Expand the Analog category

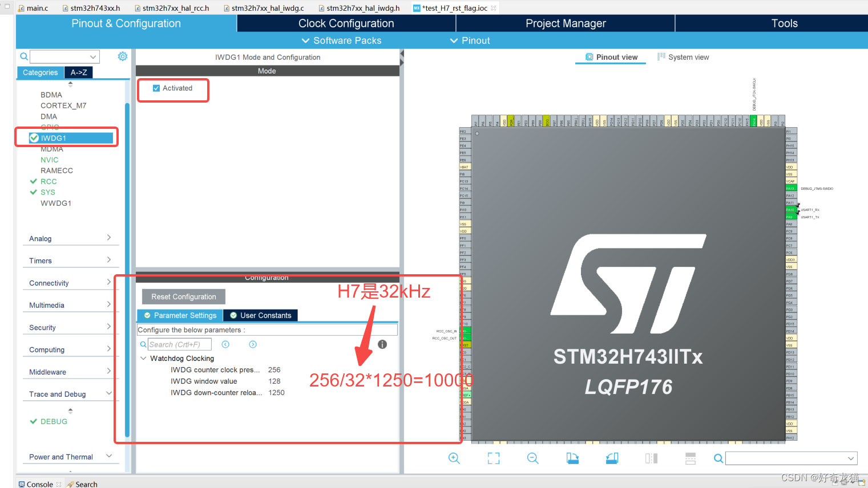coord(71,238)
